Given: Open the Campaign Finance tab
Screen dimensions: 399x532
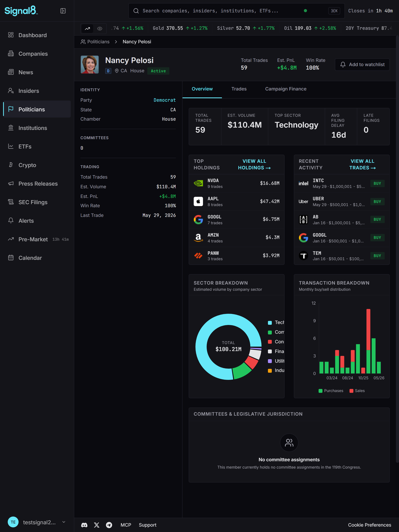Looking at the screenshot, I should pyautogui.click(x=286, y=89).
